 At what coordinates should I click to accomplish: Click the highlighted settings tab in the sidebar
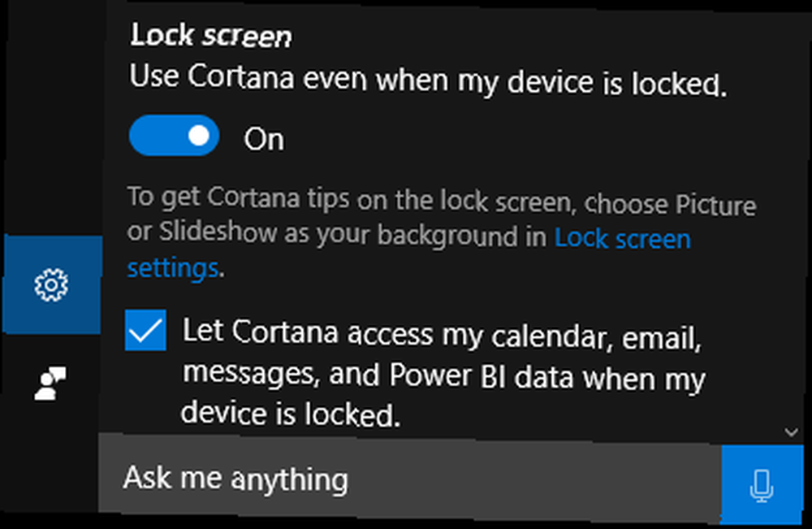pyautogui.click(x=52, y=284)
